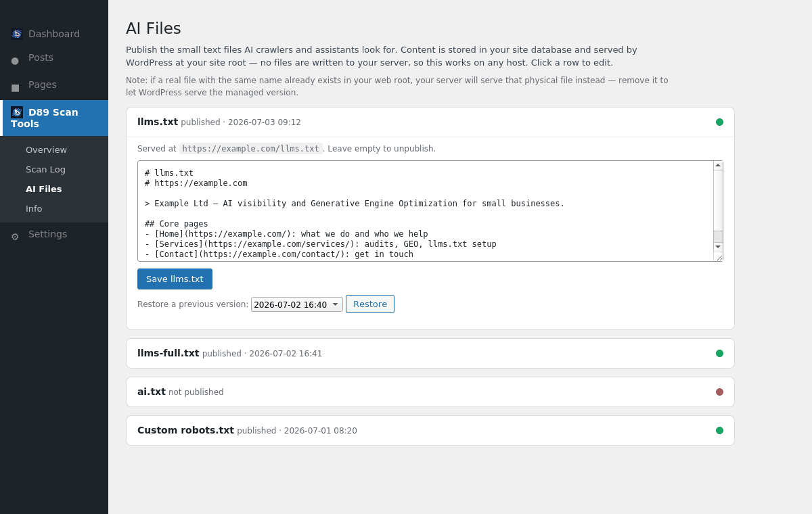Expand the ai.txt row
812x514 pixels.
[430, 392]
